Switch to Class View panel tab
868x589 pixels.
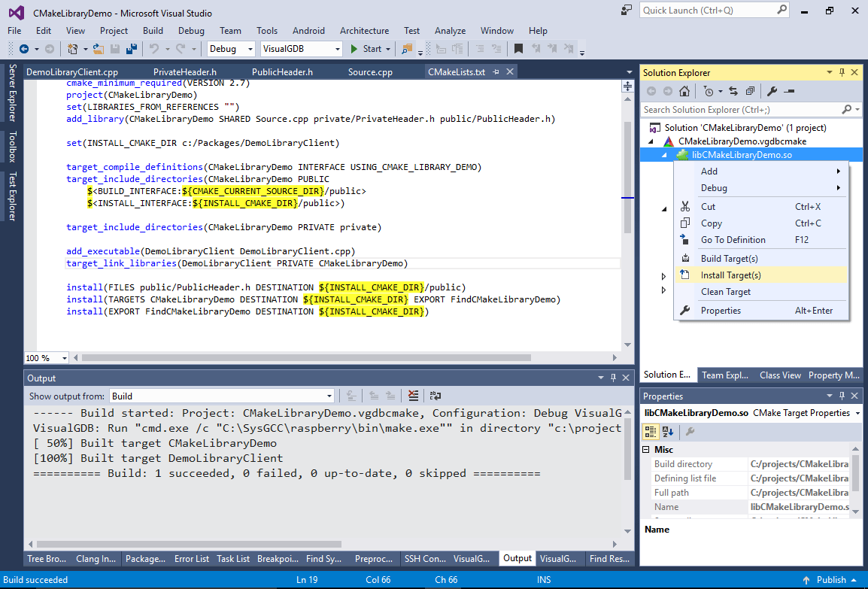pyautogui.click(x=780, y=375)
